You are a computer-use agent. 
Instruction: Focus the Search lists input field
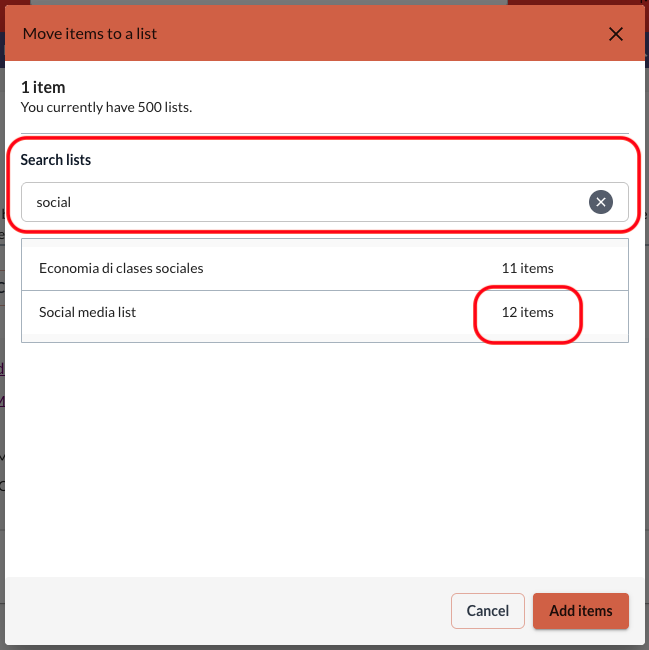pos(324,202)
